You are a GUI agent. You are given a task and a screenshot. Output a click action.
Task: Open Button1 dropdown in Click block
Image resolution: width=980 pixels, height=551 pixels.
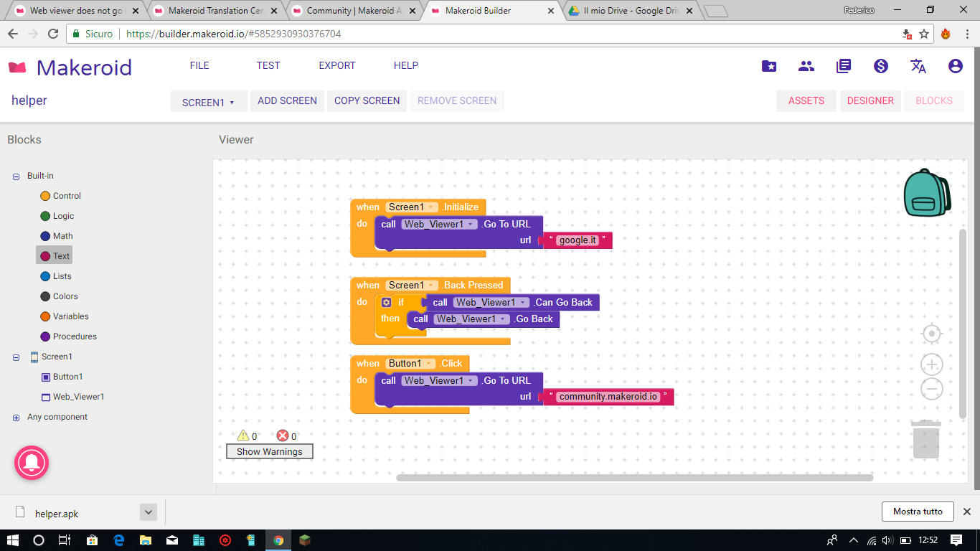[429, 364]
